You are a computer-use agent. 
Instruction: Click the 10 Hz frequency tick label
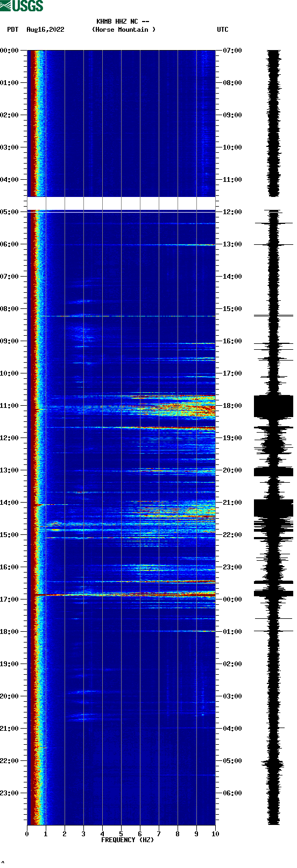(x=215, y=834)
